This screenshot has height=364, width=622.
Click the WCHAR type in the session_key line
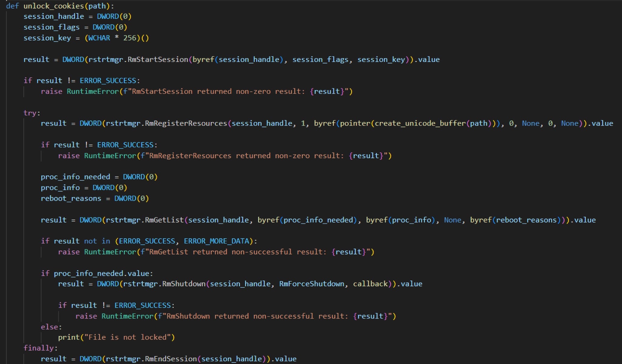(99, 38)
